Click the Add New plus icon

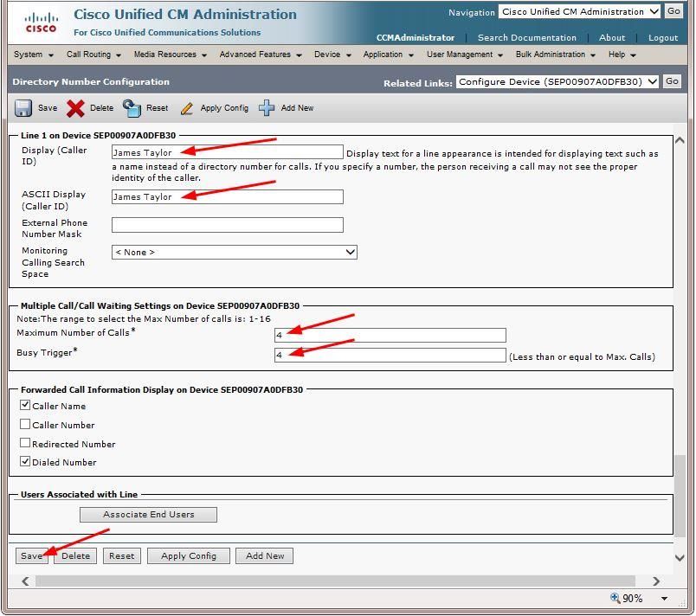tap(267, 108)
